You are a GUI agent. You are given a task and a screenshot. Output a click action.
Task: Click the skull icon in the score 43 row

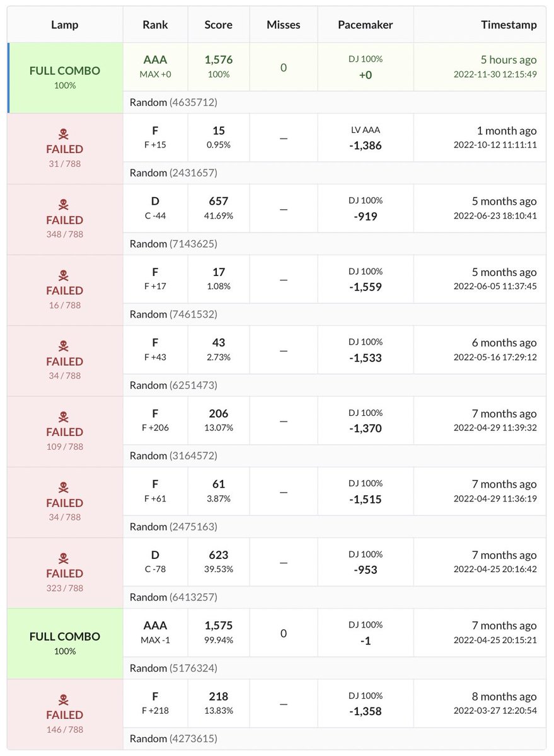[x=65, y=346]
